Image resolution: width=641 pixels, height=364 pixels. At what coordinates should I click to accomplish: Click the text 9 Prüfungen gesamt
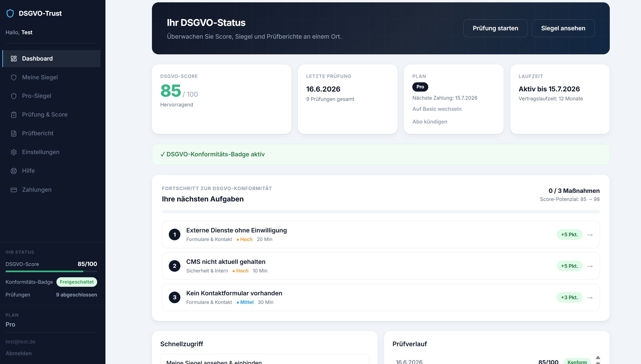(x=330, y=99)
